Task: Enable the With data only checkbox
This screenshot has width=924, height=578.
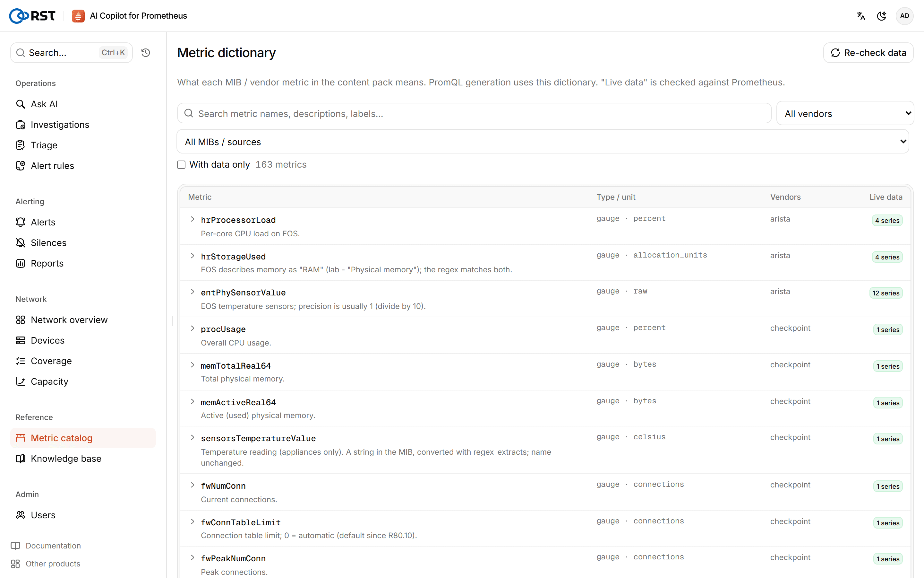Action: pos(181,165)
